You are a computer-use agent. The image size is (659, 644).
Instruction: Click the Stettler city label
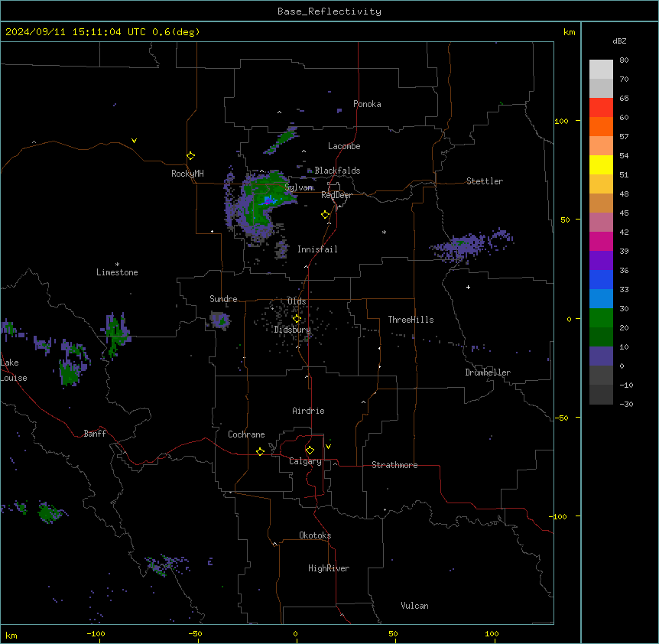coord(485,181)
